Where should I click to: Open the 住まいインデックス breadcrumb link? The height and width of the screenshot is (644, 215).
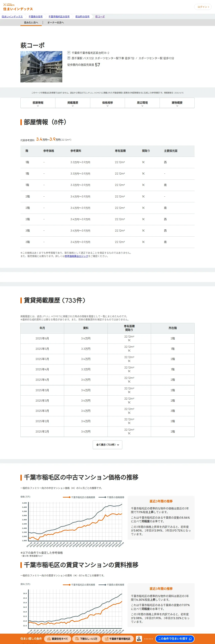pos(12,17)
